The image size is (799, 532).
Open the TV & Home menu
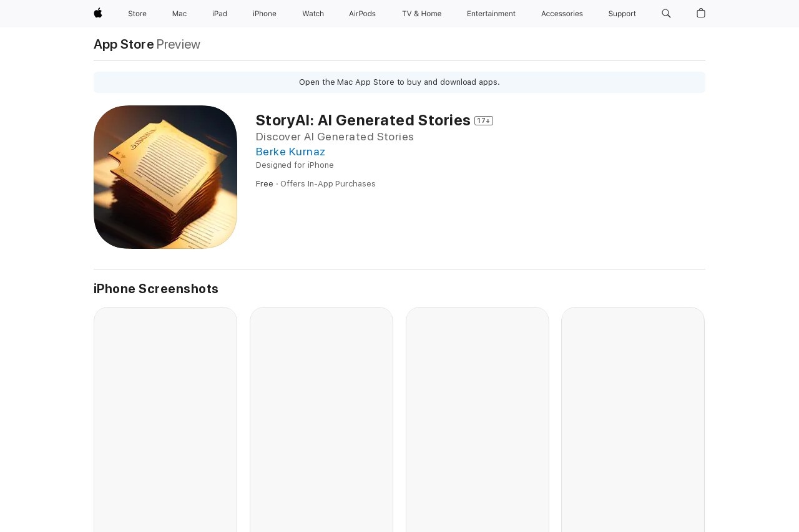421,14
